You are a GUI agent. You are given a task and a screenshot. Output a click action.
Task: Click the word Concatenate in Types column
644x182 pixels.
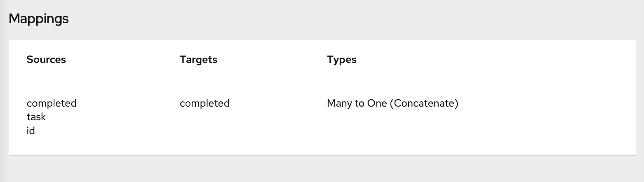pyautogui.click(x=423, y=103)
